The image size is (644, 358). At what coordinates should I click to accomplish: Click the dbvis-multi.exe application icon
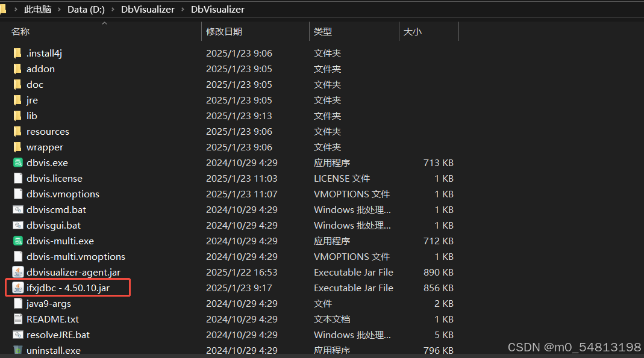(17, 241)
